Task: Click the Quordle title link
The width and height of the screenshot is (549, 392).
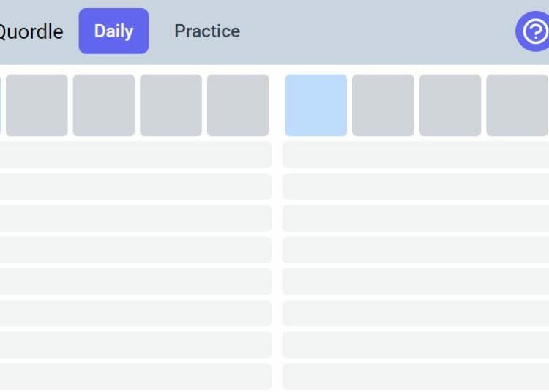Action: 31,32
